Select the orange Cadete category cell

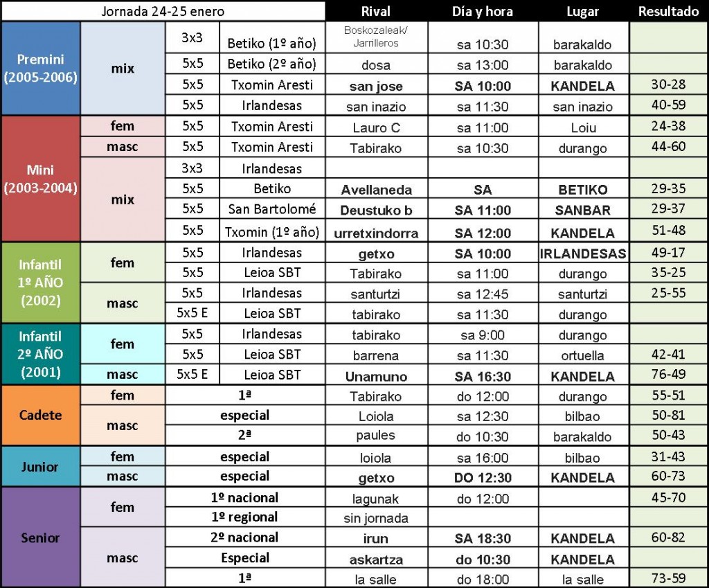[x=41, y=416]
